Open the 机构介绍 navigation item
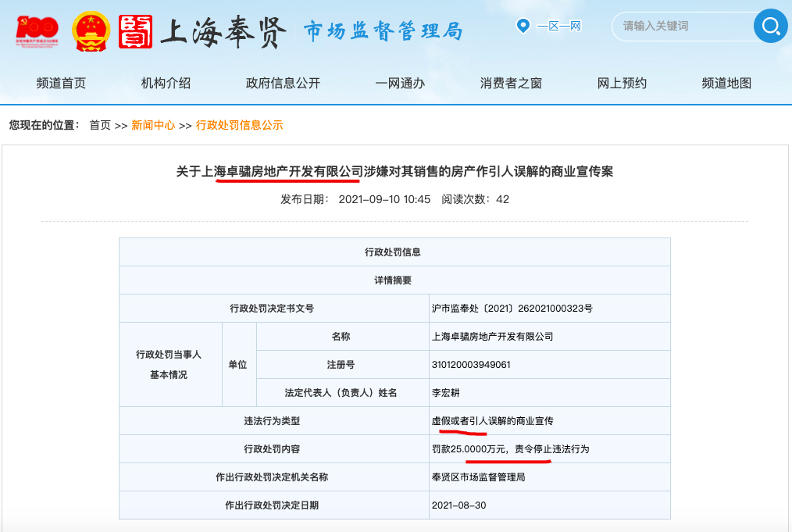792x532 pixels. click(166, 84)
